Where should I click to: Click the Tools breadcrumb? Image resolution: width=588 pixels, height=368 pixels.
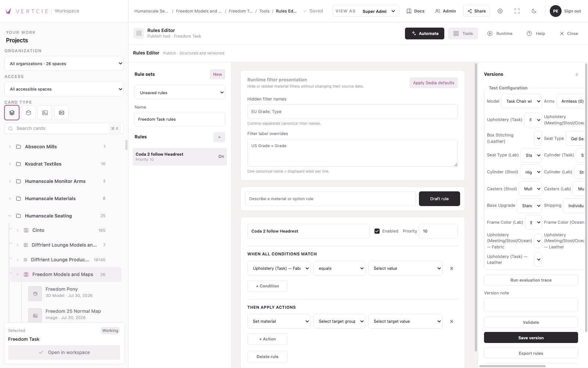click(x=264, y=11)
